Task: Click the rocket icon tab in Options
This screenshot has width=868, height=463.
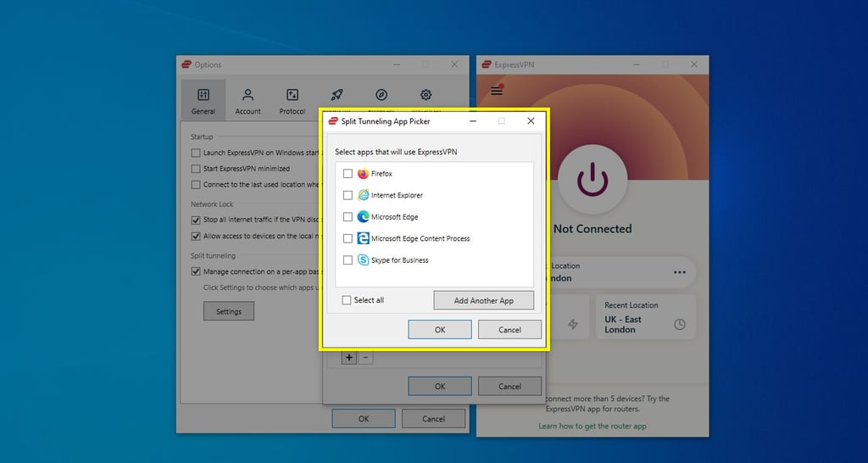Action: (337, 95)
